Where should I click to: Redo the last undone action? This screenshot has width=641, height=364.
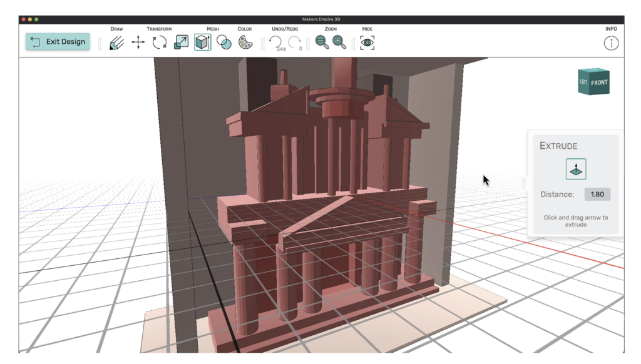295,43
